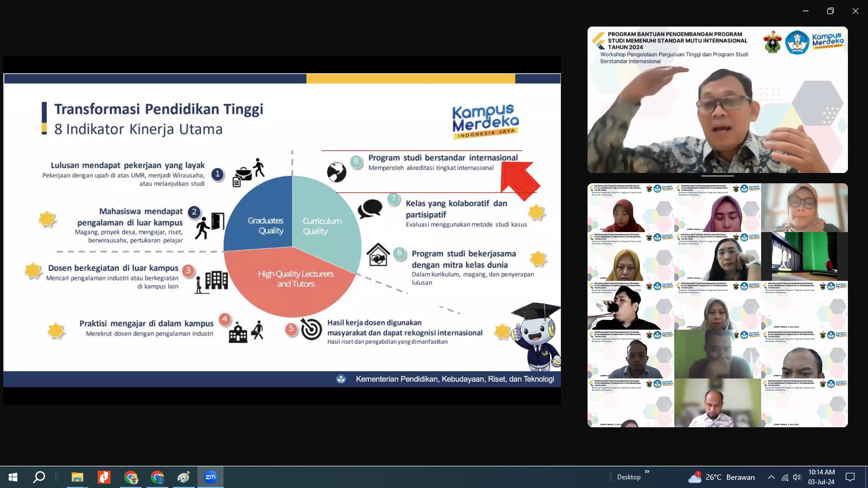Expand the hidden system tray icons chevron
Image resolution: width=868 pixels, height=488 pixels.
771,477
